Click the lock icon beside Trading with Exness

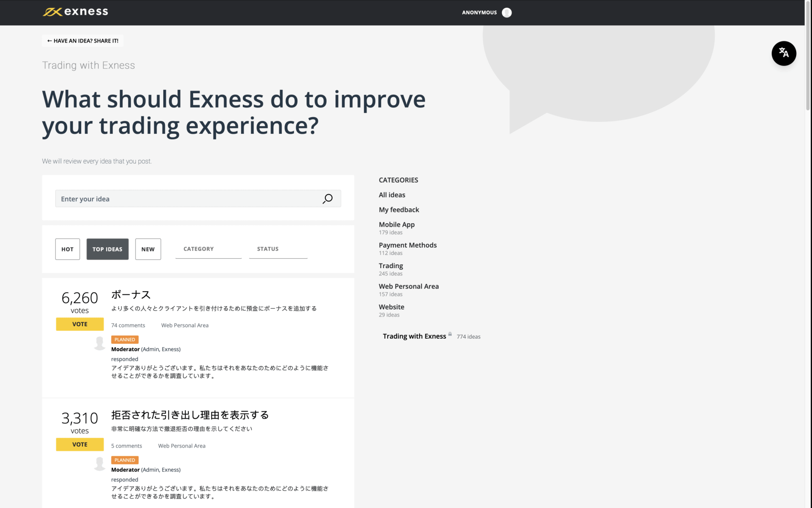point(450,334)
